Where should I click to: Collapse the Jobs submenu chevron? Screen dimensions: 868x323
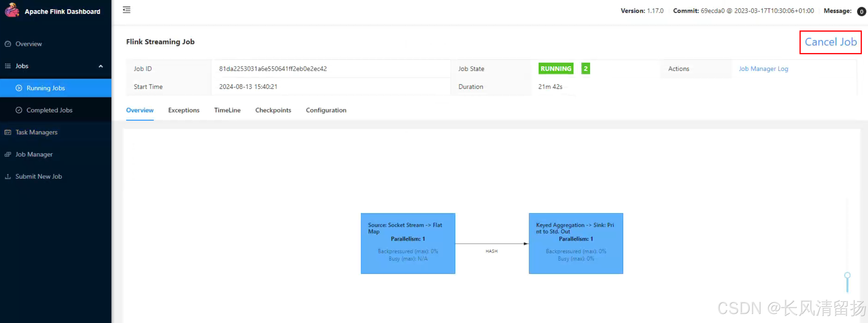pos(101,66)
